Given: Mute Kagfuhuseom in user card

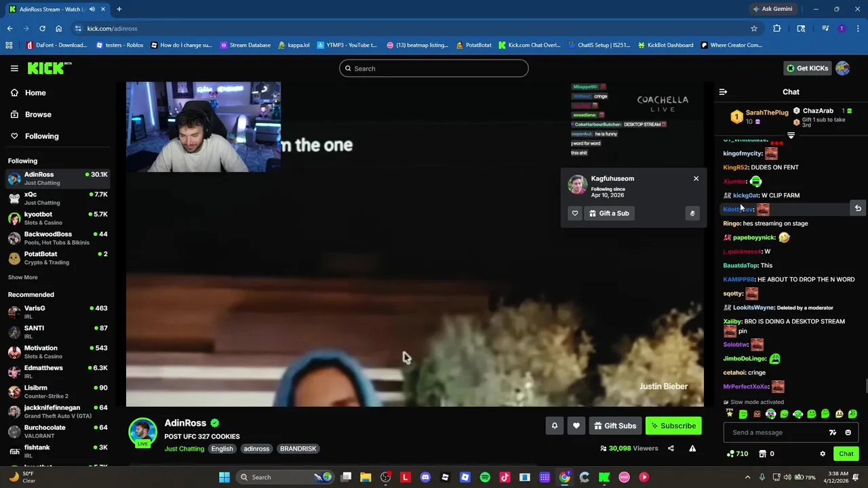Looking at the screenshot, I should (692, 213).
